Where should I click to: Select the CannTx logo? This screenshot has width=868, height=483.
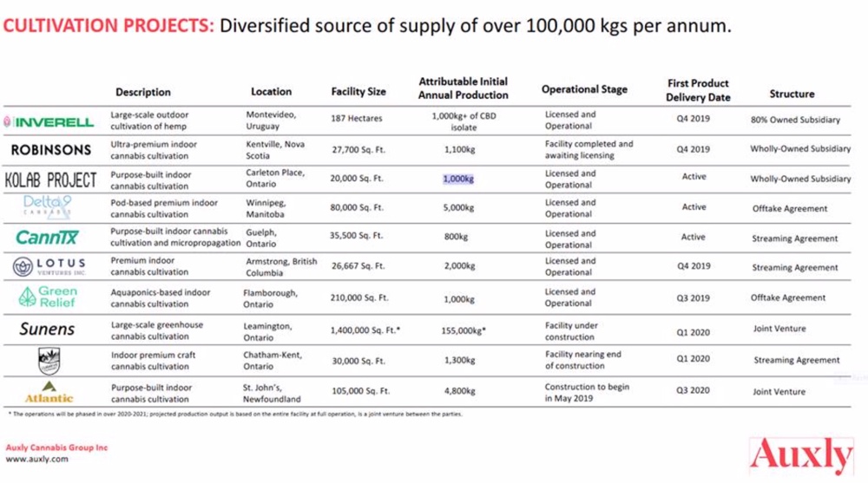click(x=49, y=237)
